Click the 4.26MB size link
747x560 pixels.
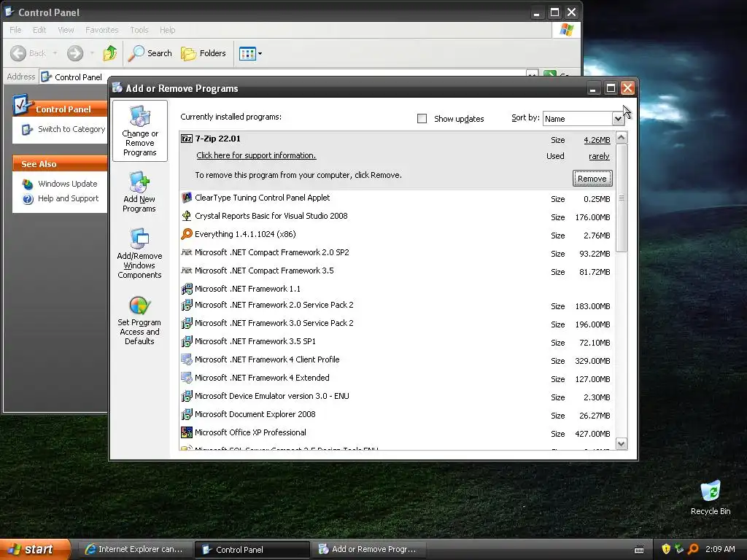[x=597, y=140]
